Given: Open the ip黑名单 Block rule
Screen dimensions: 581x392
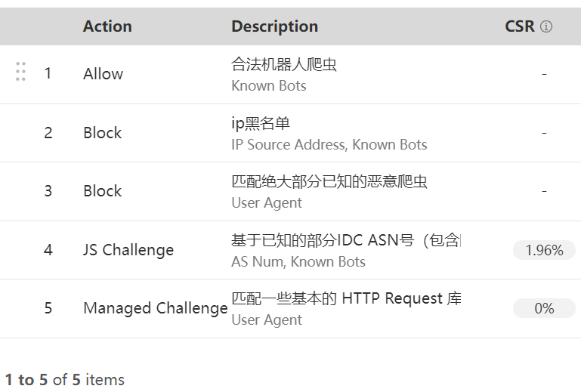Looking at the screenshot, I should point(261,123).
